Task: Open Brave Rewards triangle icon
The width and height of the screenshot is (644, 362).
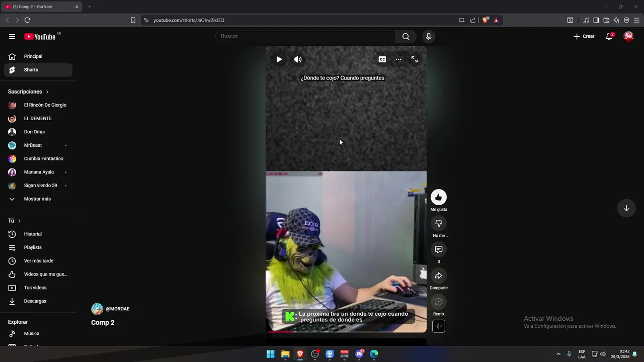Action: 496,20
